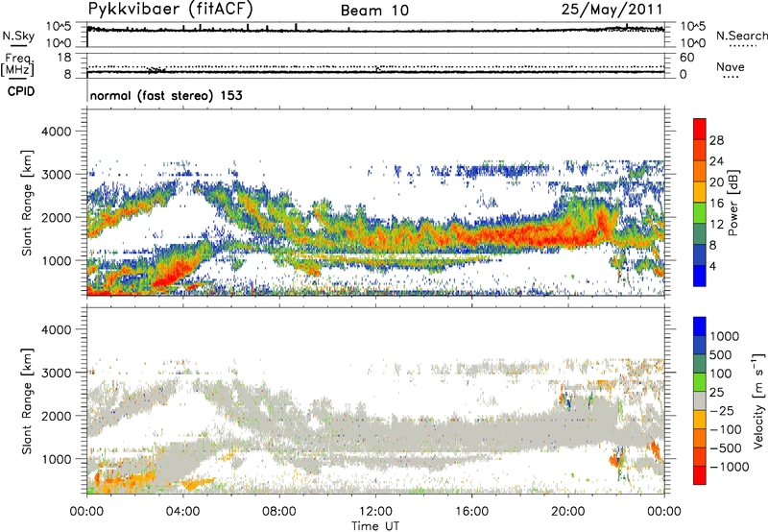768x532 pixels.
Task: Click the 'Freq. [MHz]' axis label
Action: click(17, 65)
